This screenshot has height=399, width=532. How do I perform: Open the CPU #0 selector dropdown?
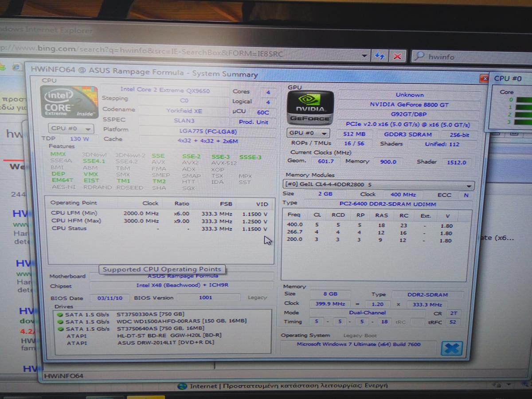point(71,129)
